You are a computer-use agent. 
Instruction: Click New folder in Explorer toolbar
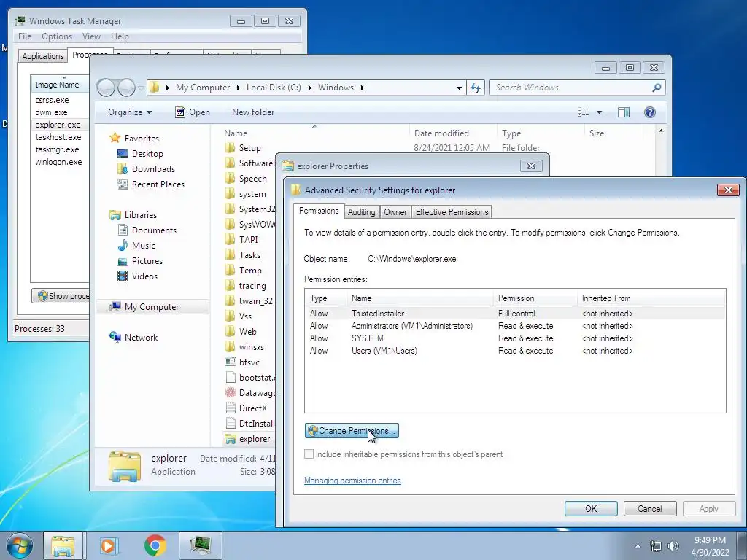[x=253, y=112]
